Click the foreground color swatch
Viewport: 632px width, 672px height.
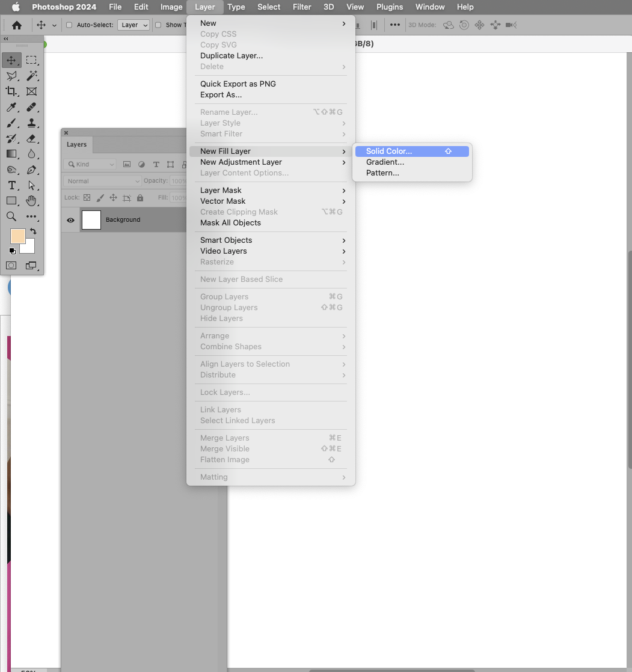17,236
